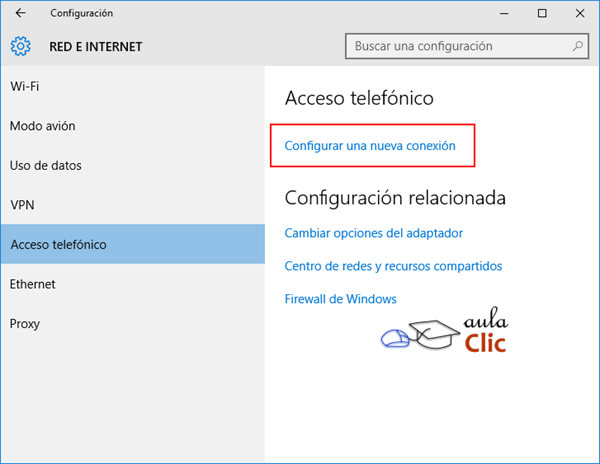The image size is (600, 464).
Task: Click the Firewall de Windows link
Action: 341,299
